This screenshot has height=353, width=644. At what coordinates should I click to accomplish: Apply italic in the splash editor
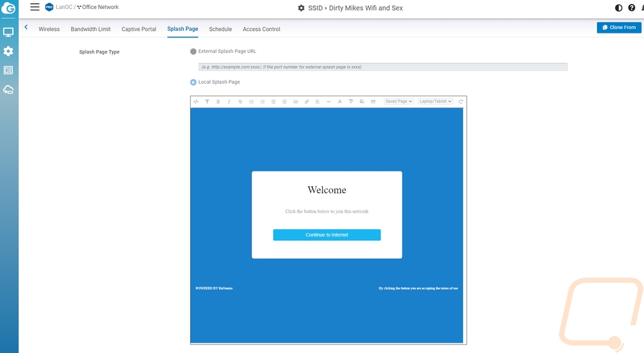point(229,102)
